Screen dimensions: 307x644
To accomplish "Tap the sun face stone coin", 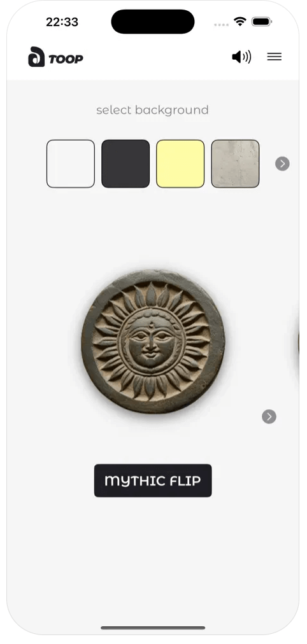I will click(153, 342).
